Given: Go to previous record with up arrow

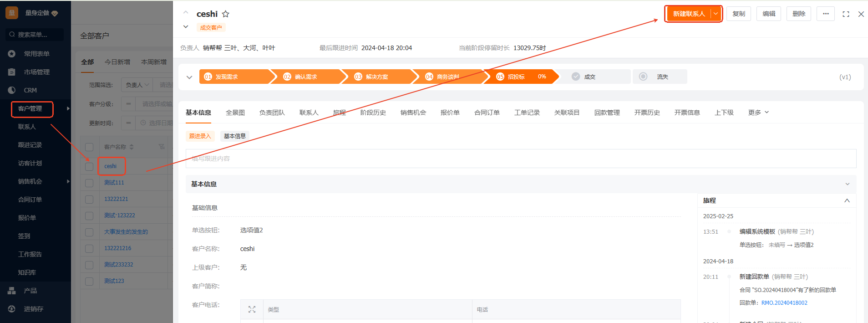Looking at the screenshot, I should (x=186, y=12).
